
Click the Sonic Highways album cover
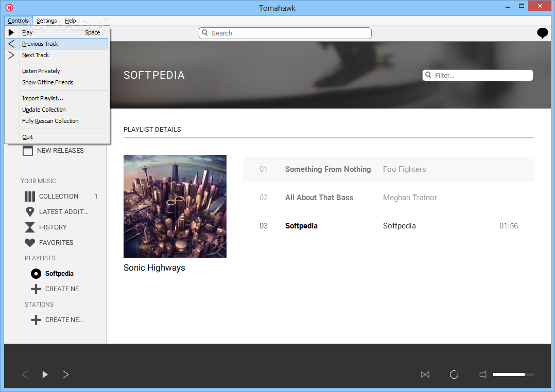[175, 206]
